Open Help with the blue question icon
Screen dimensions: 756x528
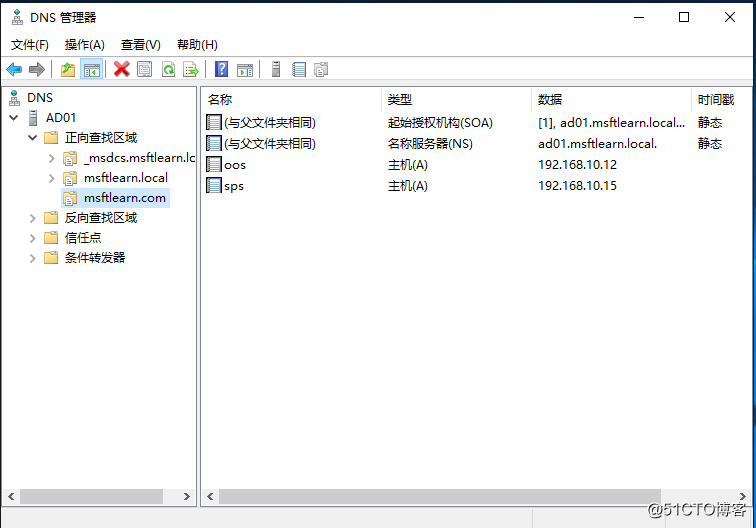click(221, 69)
